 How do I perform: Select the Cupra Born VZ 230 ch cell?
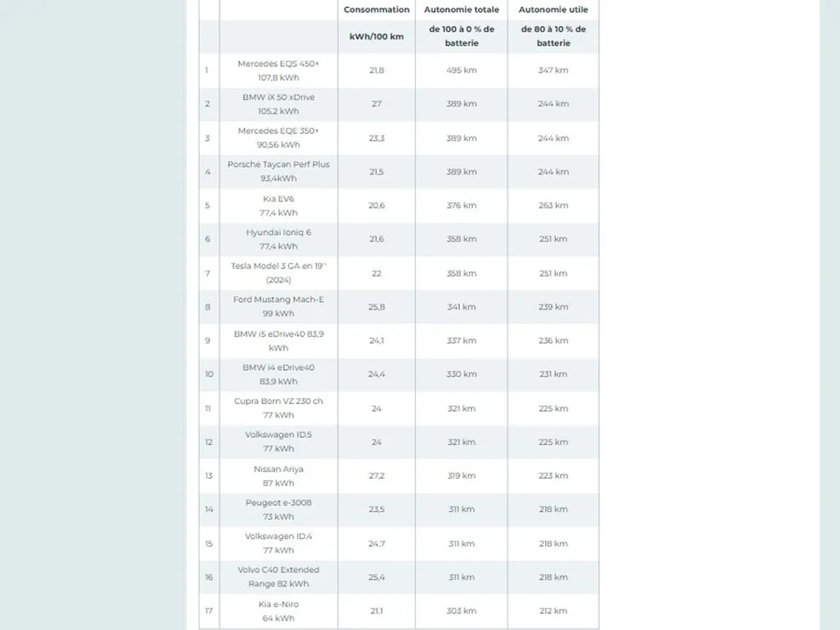point(279,408)
